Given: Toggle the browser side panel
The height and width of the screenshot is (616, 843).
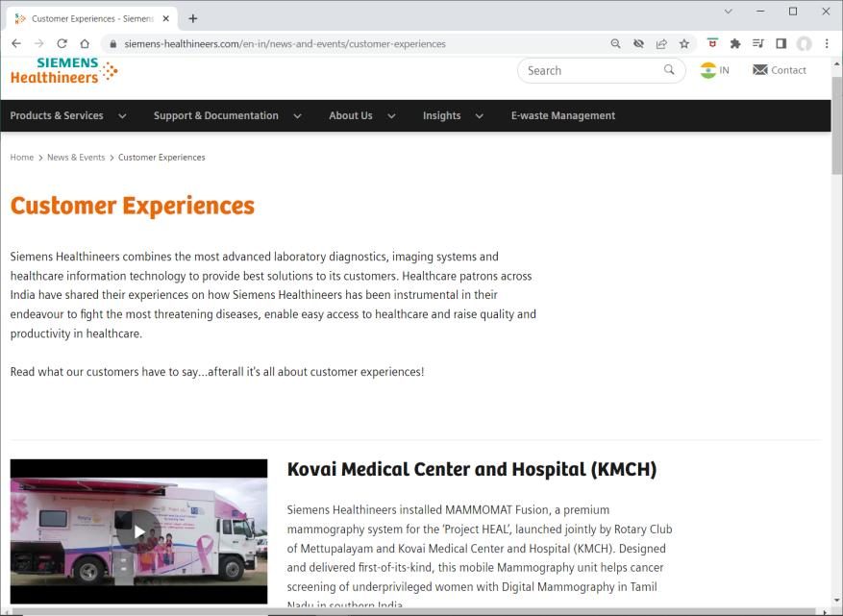Looking at the screenshot, I should coord(781,43).
